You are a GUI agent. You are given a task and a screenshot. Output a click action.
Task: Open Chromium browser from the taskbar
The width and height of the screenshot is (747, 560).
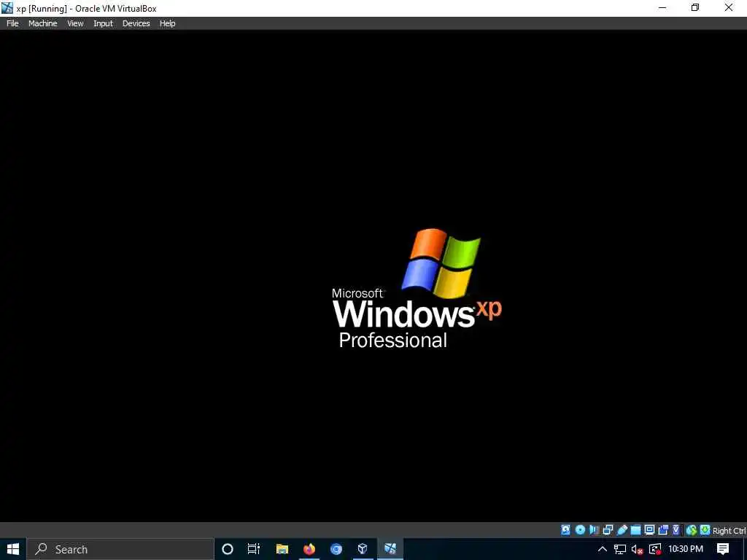click(336, 549)
